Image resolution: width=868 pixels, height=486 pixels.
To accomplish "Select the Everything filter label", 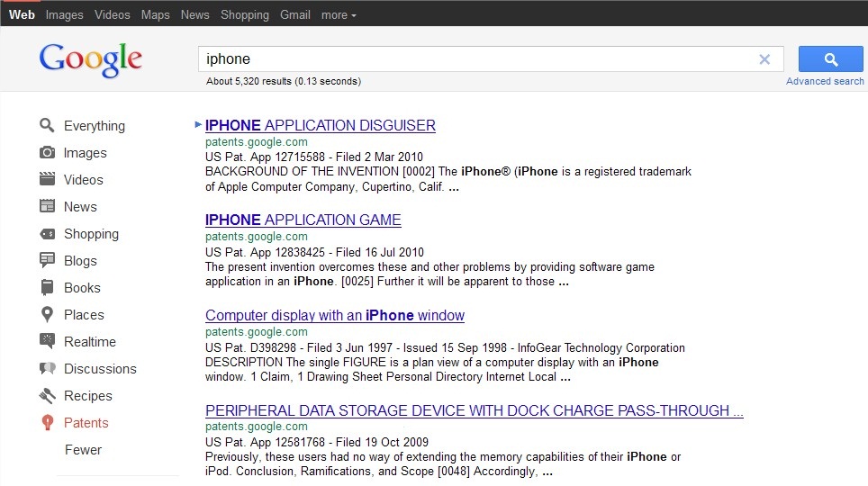I will tap(95, 126).
